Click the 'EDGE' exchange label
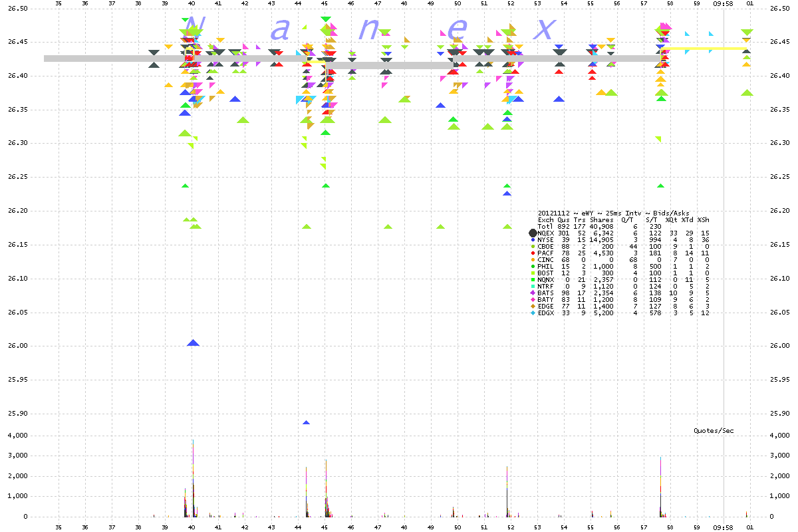Image resolution: width=798 pixels, height=532 pixels. 546,306
